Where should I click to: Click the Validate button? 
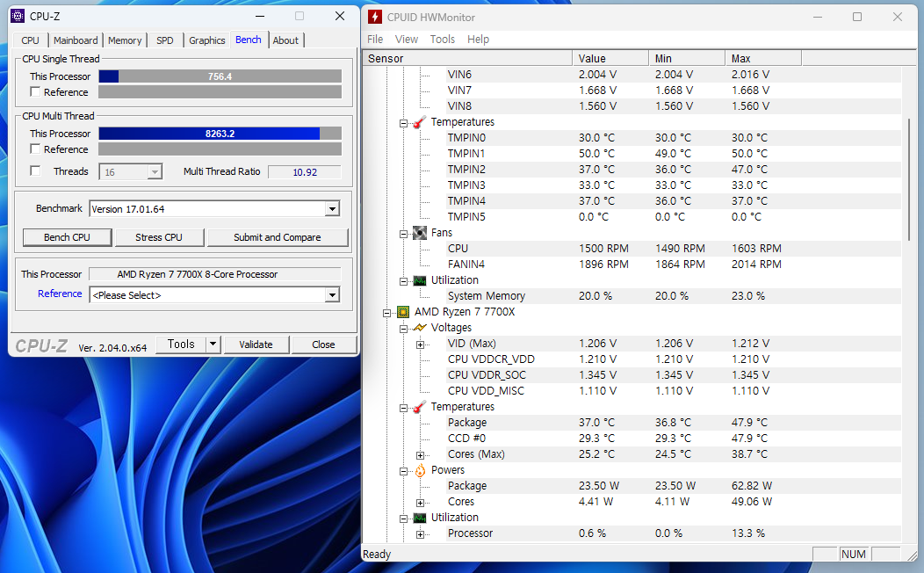(256, 345)
